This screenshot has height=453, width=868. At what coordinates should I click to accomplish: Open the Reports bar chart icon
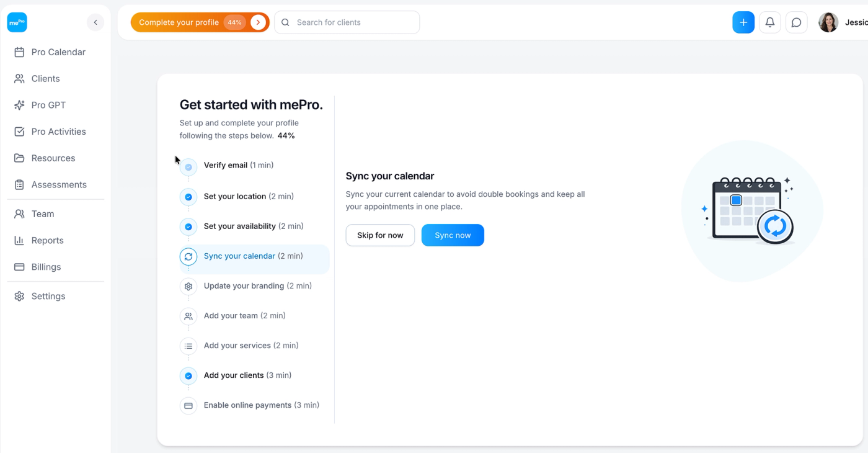(x=19, y=241)
